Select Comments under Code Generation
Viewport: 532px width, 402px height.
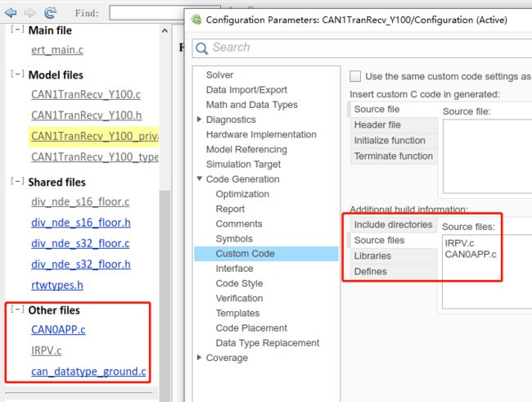239,224
